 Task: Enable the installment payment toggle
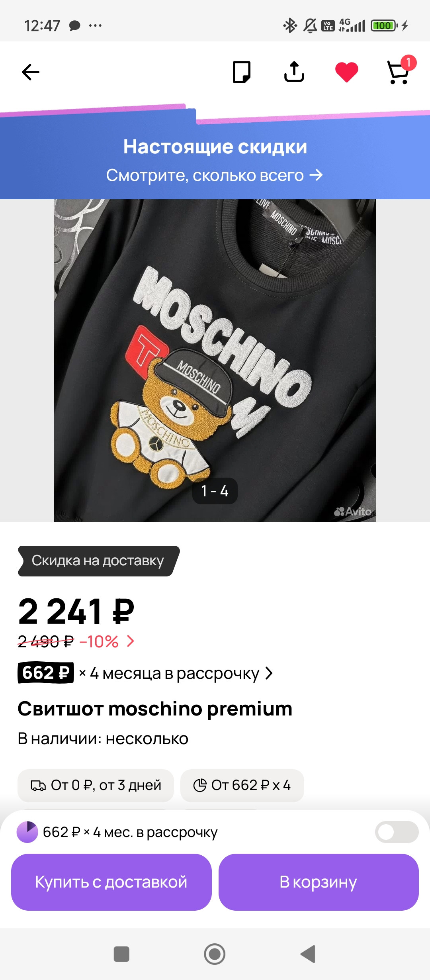click(x=397, y=832)
